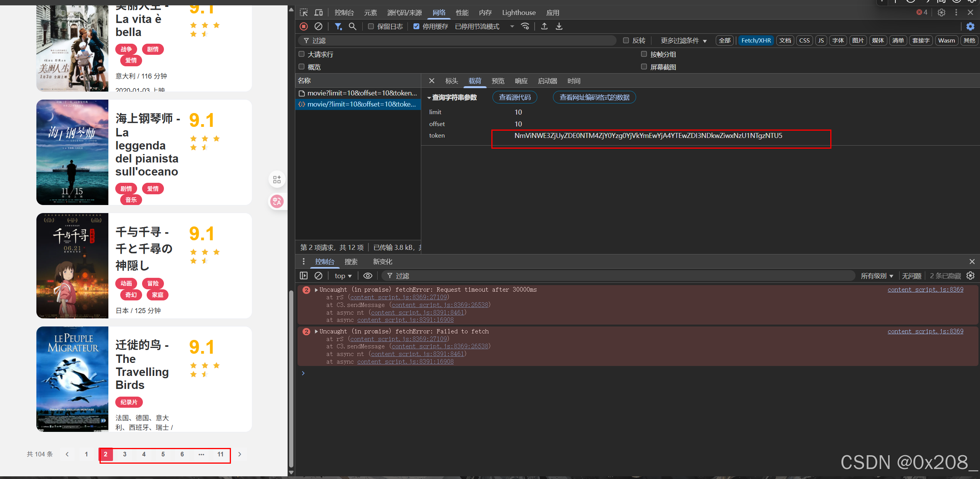The width and height of the screenshot is (980, 479).
Task: Stop recording network log
Action: [304, 26]
